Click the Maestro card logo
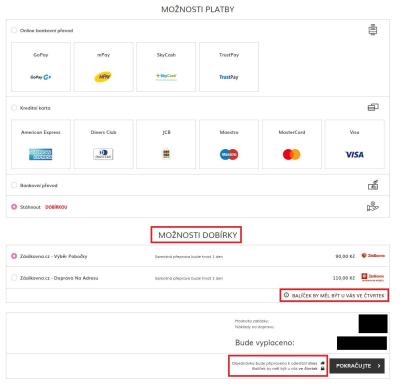Image resolution: width=400 pixels, height=384 pixels. pyautogui.click(x=229, y=154)
